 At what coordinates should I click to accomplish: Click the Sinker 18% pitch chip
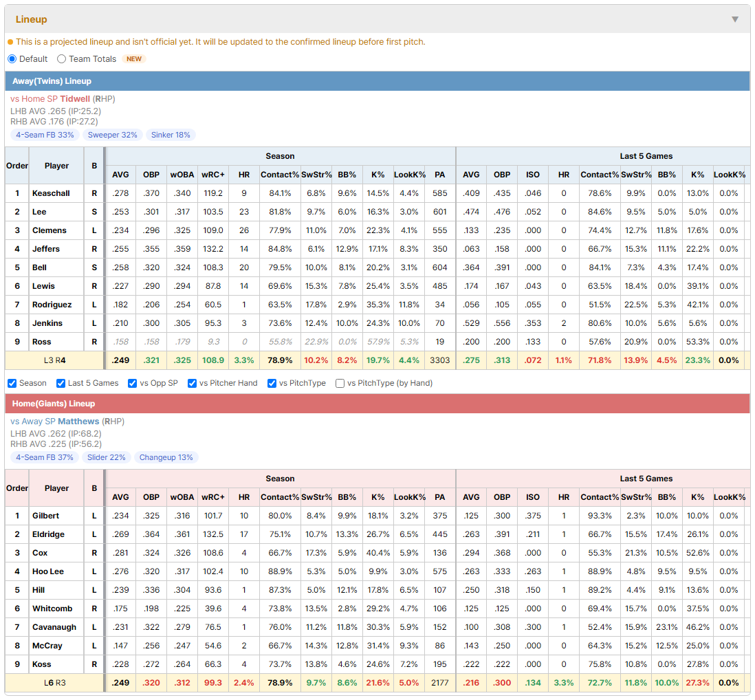coord(171,135)
